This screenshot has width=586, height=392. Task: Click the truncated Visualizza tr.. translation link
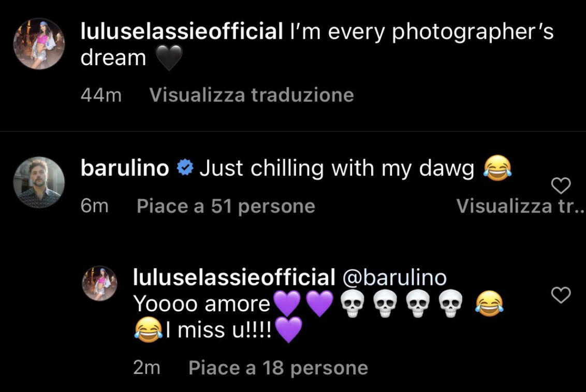pos(520,206)
